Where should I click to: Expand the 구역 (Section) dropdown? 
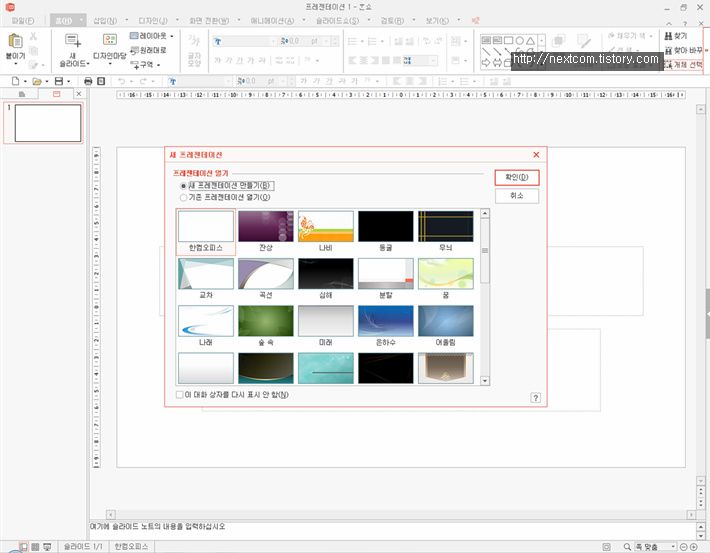coord(158,65)
